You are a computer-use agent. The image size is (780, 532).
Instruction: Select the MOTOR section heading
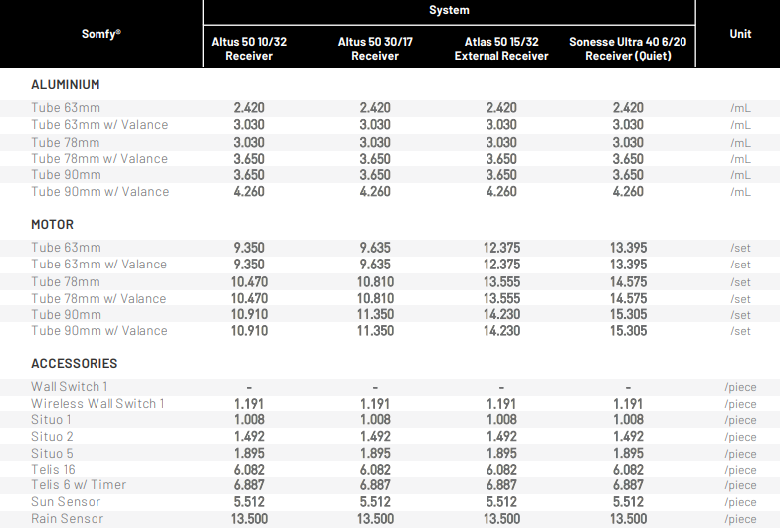[52, 225]
